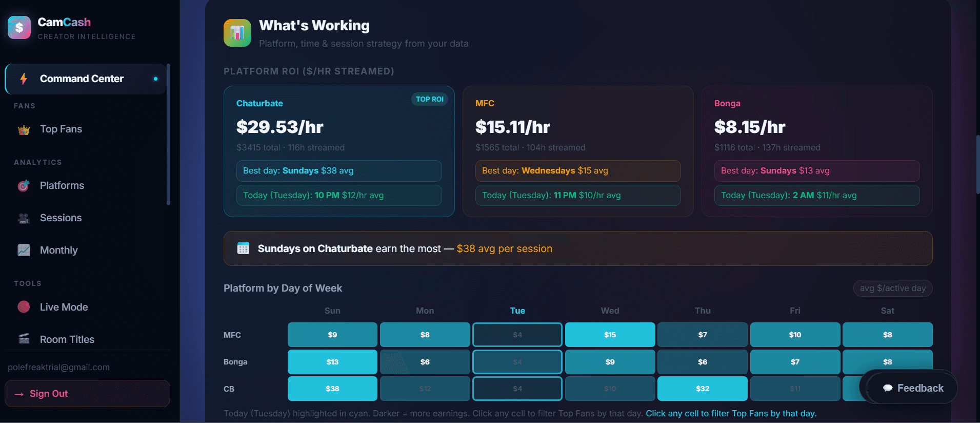Image resolution: width=980 pixels, height=423 pixels.
Task: Click the sidebar vertical scrollbar
Action: click(168, 134)
